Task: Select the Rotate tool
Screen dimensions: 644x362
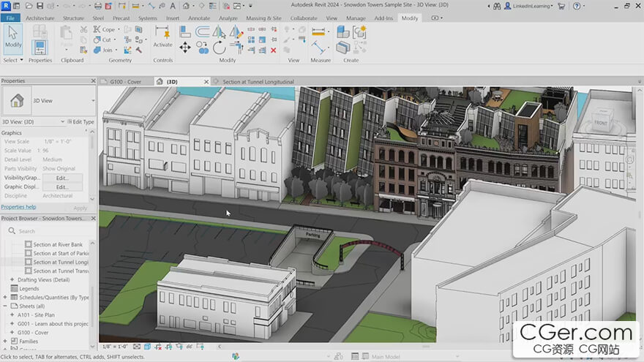Action: (219, 48)
